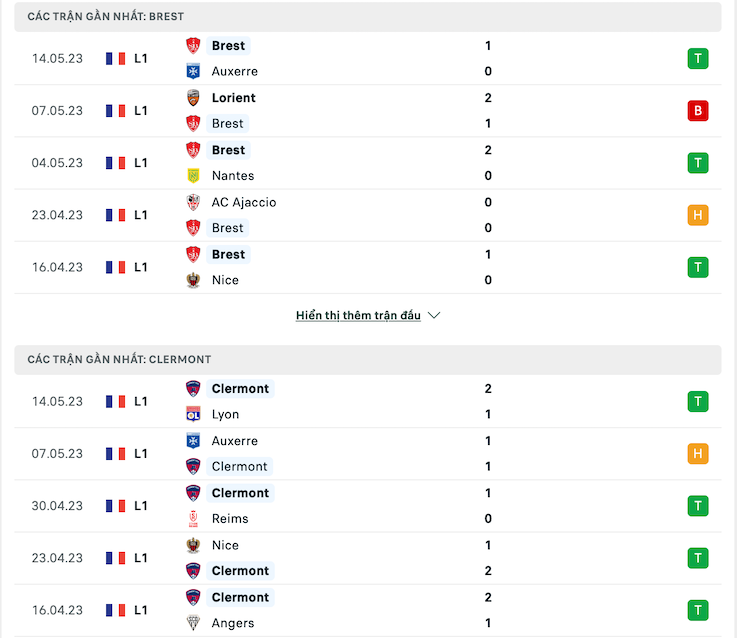This screenshot has width=737, height=638.
Task: Click the red B result badge for Lorient match
Action: tap(698, 111)
